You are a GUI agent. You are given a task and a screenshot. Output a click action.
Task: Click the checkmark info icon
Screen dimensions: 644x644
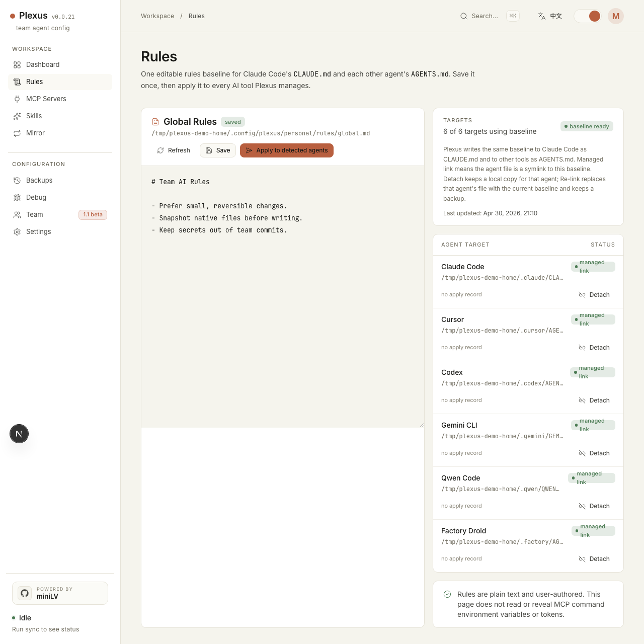pyautogui.click(x=447, y=594)
